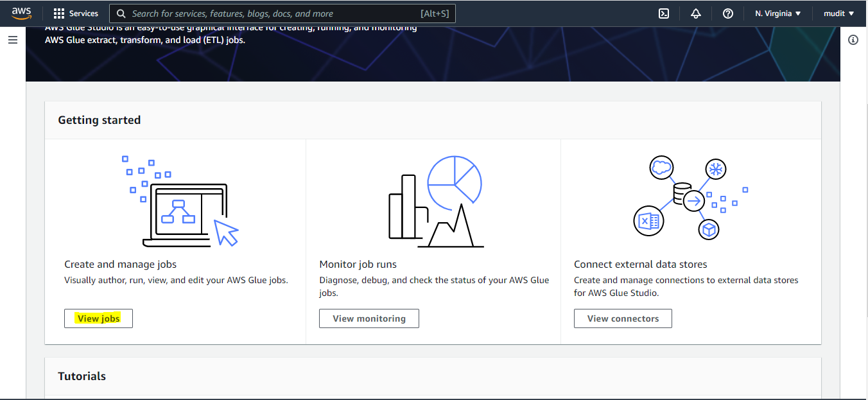Screen dimensions: 868x400
Task: Open the Services grid menu
Action: 59,13
